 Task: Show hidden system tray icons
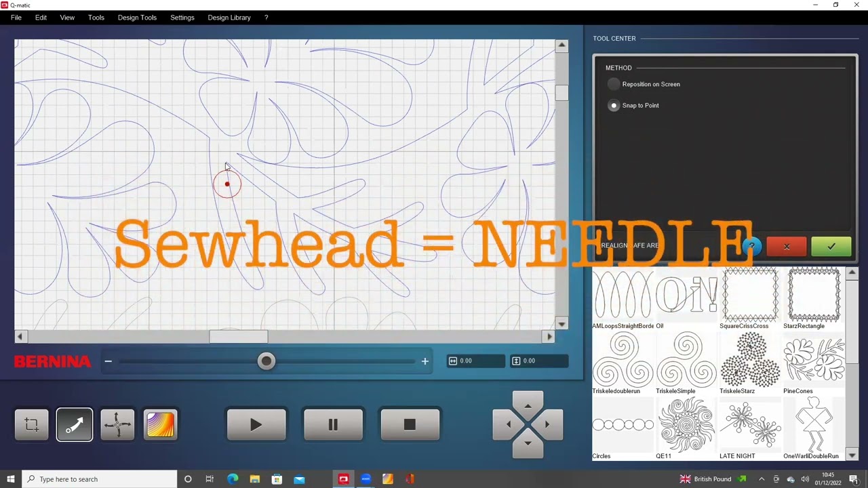point(762,479)
